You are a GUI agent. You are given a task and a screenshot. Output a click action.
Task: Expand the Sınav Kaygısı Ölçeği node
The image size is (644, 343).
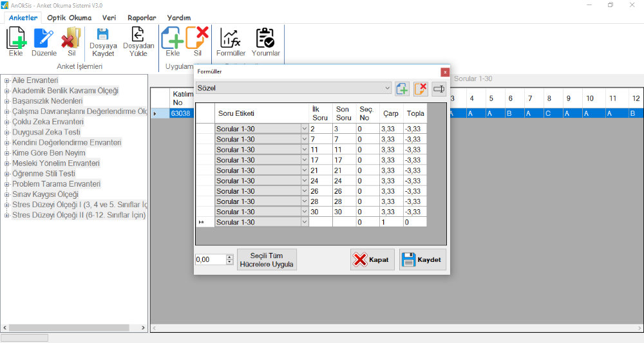[x=6, y=194]
